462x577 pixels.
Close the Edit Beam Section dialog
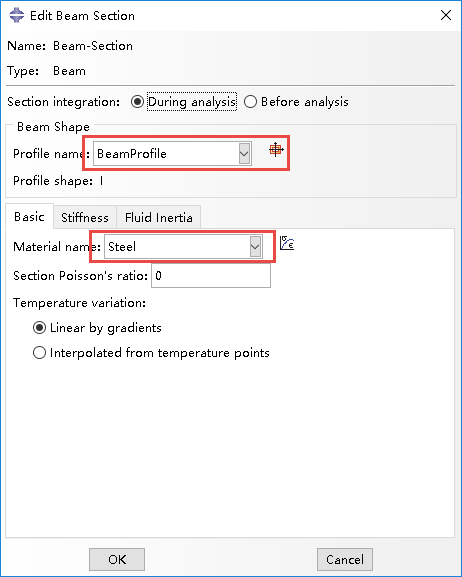click(x=446, y=15)
